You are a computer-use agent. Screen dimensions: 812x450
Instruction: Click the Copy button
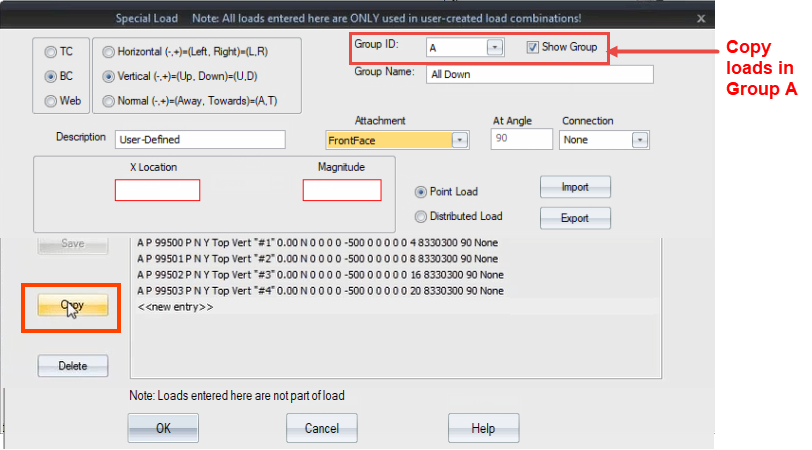(x=72, y=305)
